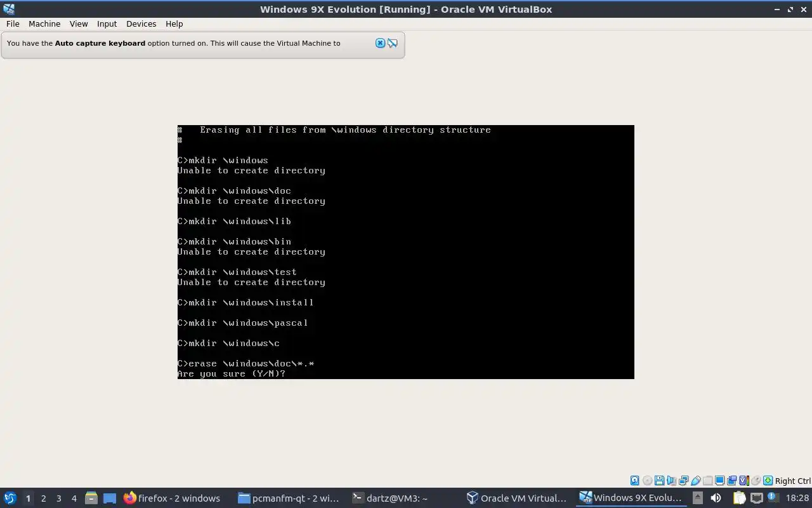Click the optical disc status icon
The width and height of the screenshot is (812, 508).
[647, 481]
